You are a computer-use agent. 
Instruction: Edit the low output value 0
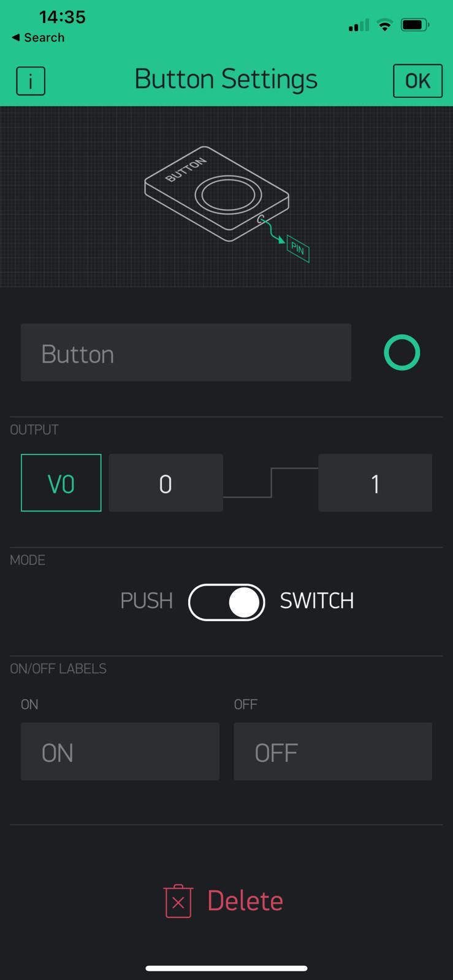(x=166, y=483)
